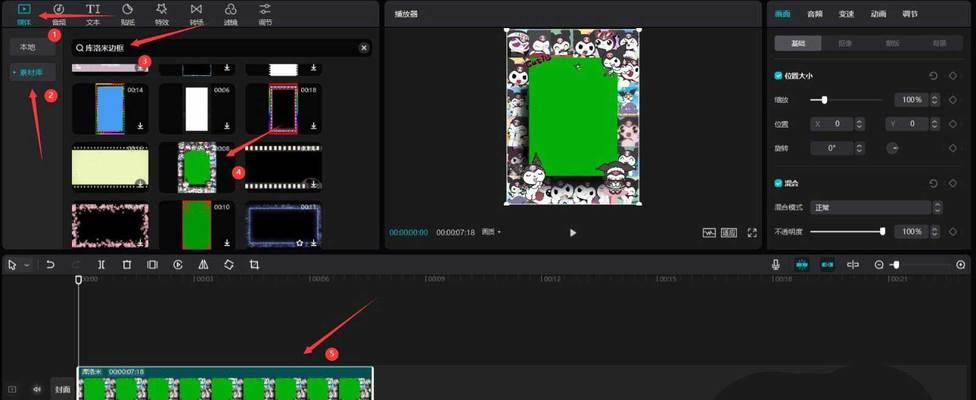Open the Stickers (贴纸) tab

coord(127,14)
